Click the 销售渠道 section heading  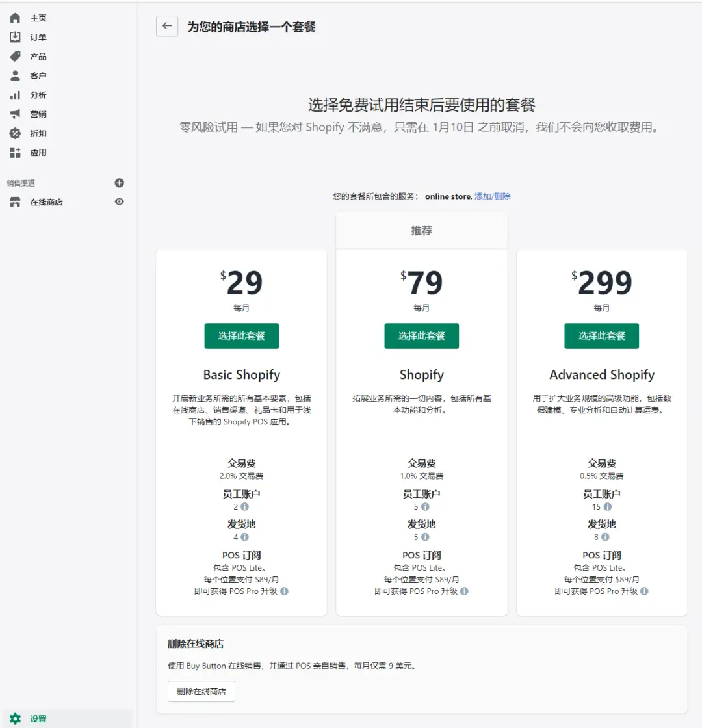pos(21,183)
